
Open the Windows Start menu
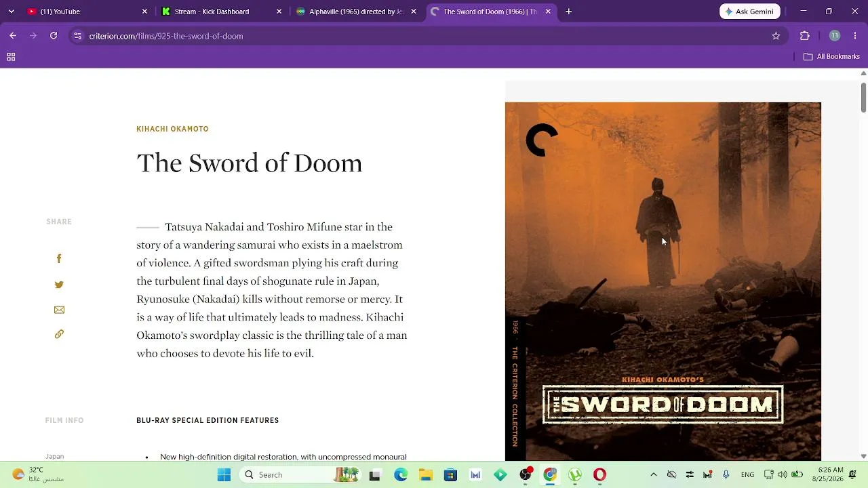[x=224, y=474]
